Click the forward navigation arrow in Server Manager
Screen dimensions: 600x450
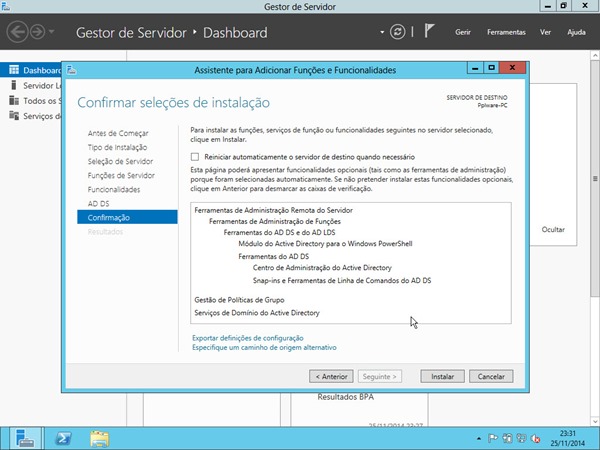click(38, 32)
